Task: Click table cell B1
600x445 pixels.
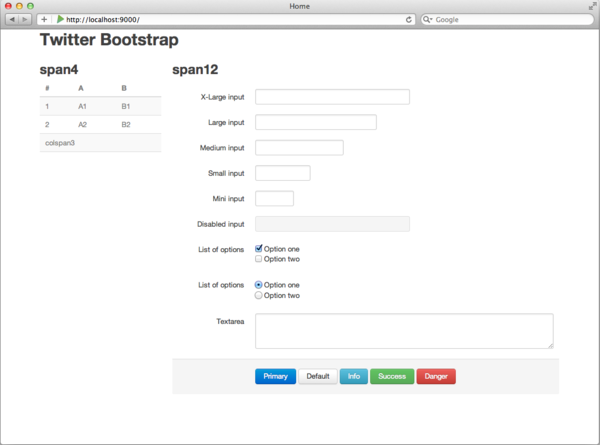Action: point(126,106)
